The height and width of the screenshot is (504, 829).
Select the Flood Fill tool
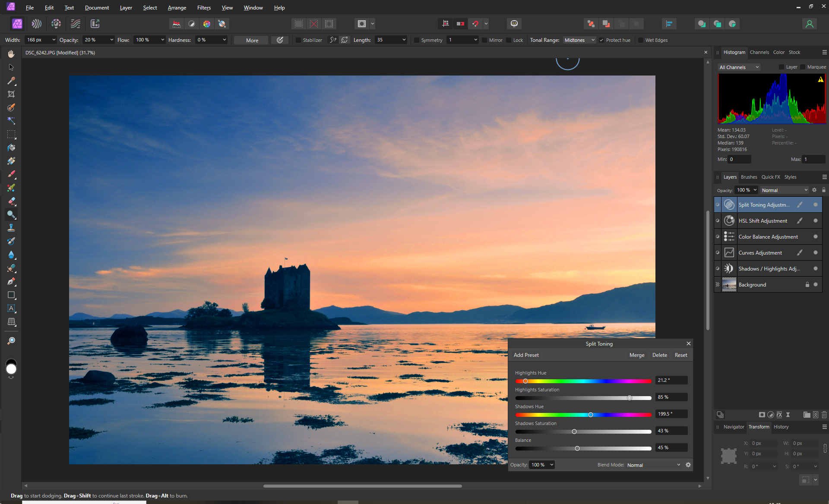tap(11, 148)
